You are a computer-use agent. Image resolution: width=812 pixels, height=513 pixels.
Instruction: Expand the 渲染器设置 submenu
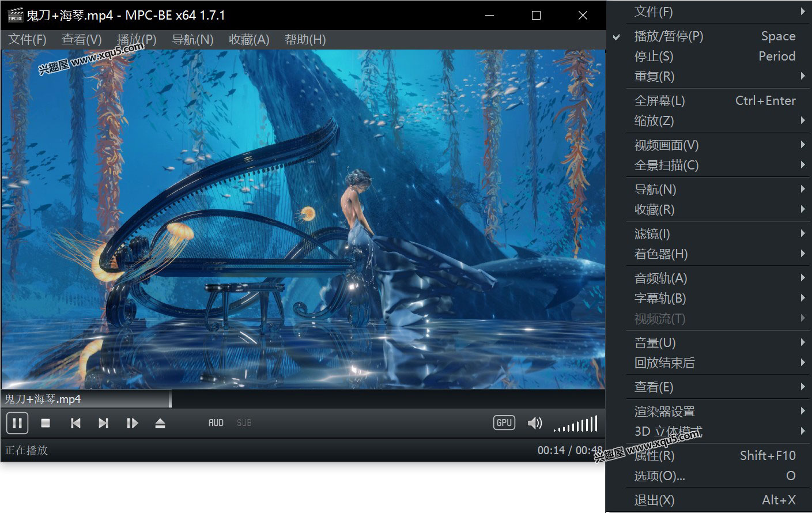pos(709,412)
